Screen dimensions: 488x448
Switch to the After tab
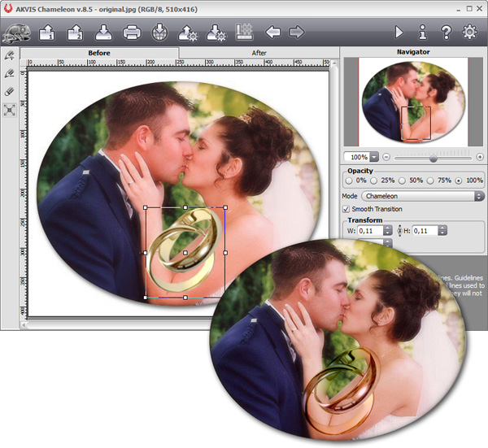coord(259,53)
